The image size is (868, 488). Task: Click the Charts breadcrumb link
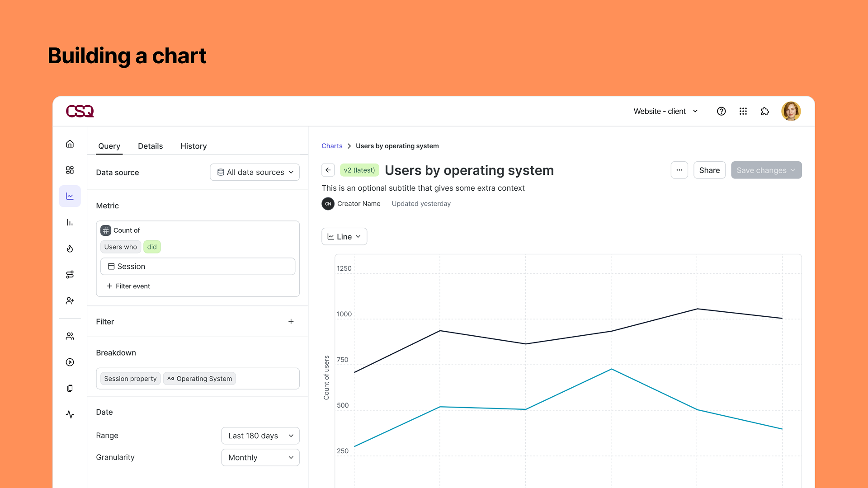pyautogui.click(x=332, y=146)
